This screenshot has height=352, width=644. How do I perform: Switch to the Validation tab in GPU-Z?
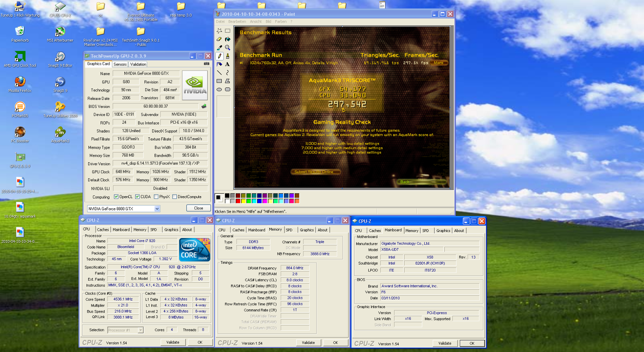pyautogui.click(x=138, y=64)
